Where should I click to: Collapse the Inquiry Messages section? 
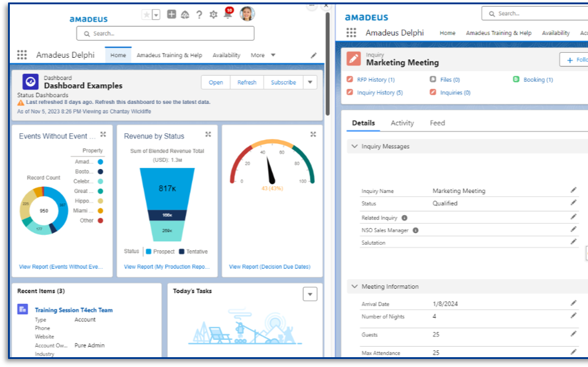tap(354, 146)
